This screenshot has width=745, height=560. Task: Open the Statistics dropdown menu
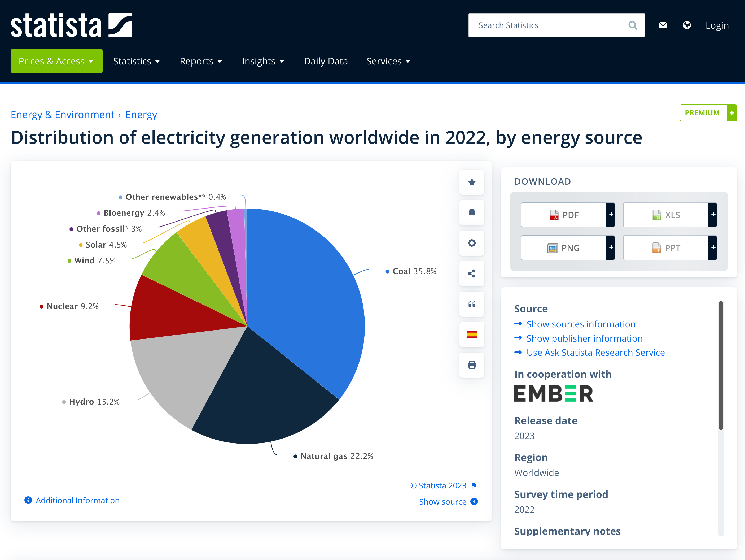[x=136, y=61]
